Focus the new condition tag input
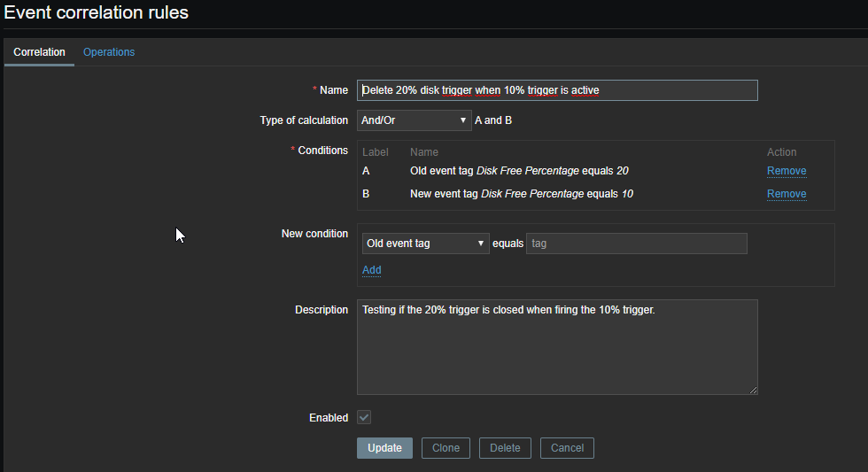 click(x=636, y=244)
